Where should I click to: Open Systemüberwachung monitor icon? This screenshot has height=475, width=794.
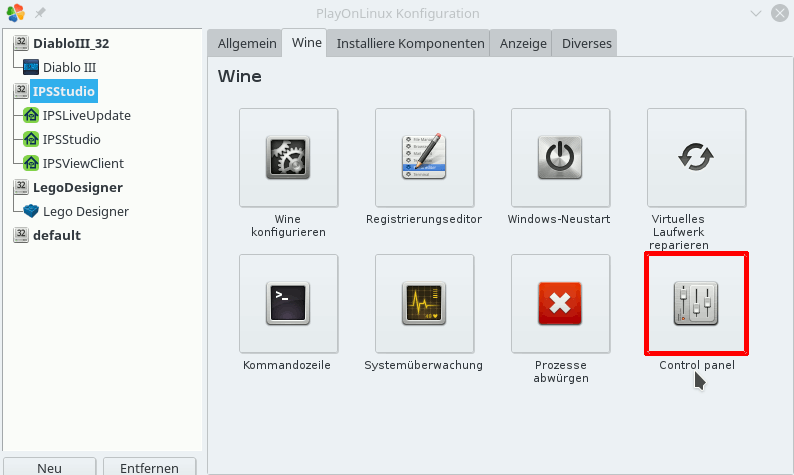click(424, 303)
